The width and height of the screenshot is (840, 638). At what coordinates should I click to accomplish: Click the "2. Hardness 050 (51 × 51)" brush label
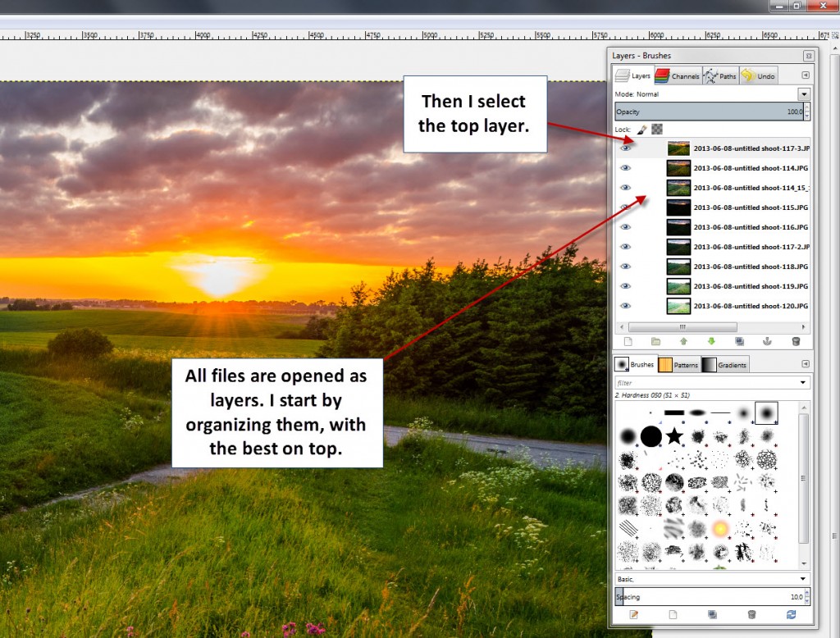click(652, 395)
